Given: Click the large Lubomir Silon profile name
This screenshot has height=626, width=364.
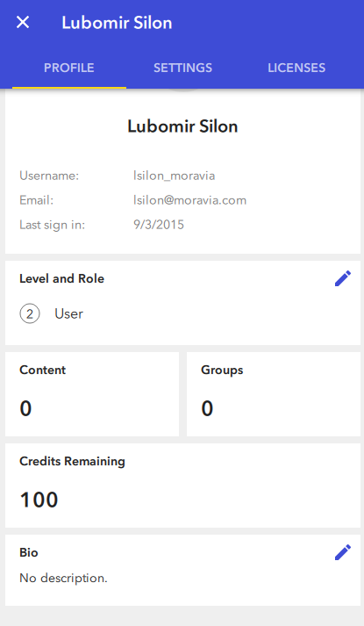Looking at the screenshot, I should pyautogui.click(x=182, y=126).
